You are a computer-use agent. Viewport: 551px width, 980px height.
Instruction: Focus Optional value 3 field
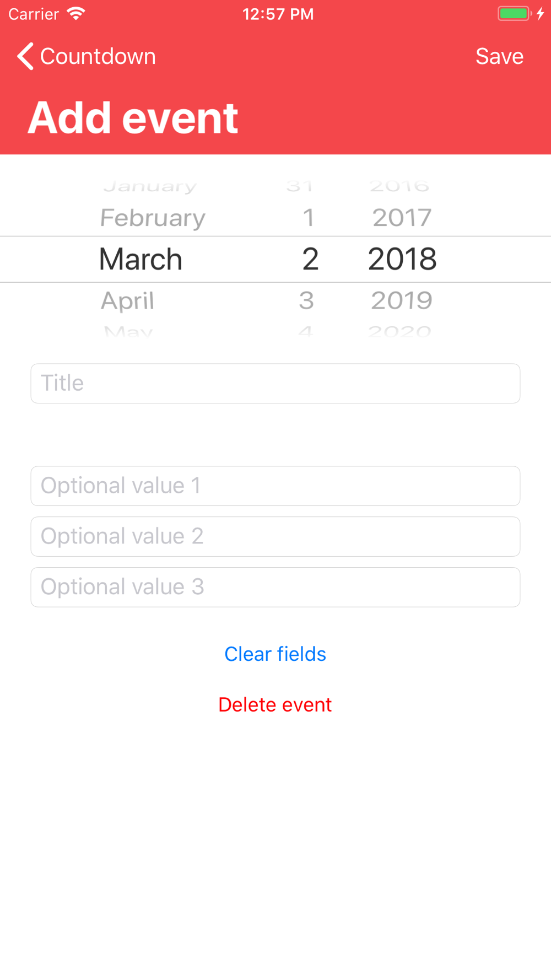coord(275,588)
